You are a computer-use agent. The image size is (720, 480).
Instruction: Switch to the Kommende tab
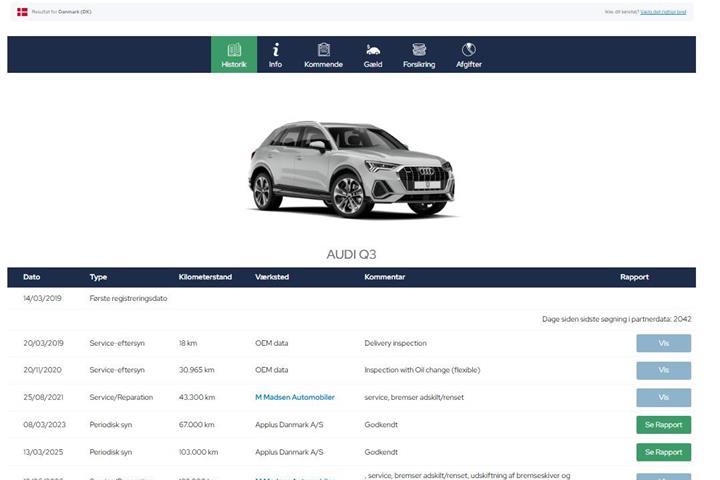pyautogui.click(x=323, y=55)
